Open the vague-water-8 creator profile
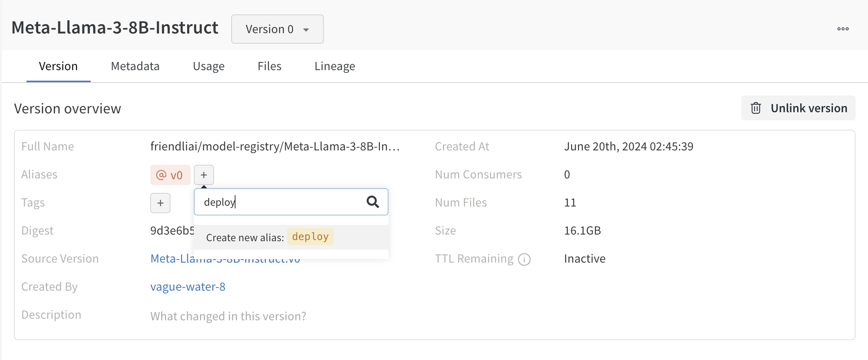Image resolution: width=868 pixels, height=360 pixels. pyautogui.click(x=188, y=287)
